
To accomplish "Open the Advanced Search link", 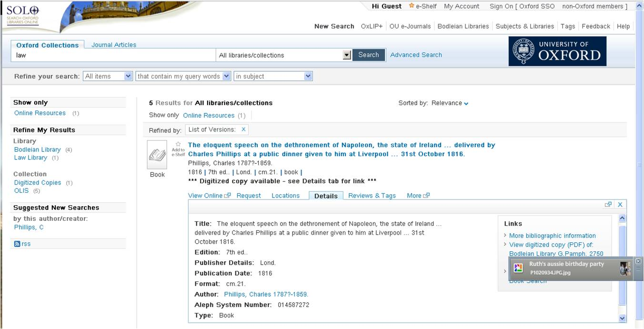I will (416, 55).
